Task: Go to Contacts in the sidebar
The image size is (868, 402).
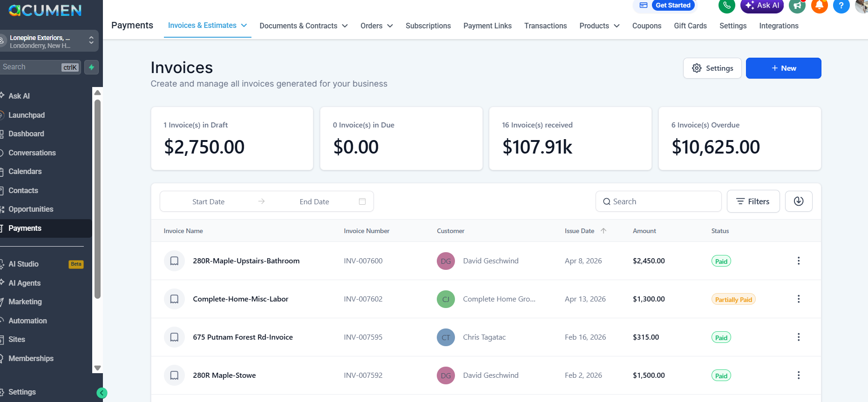Action: tap(23, 191)
